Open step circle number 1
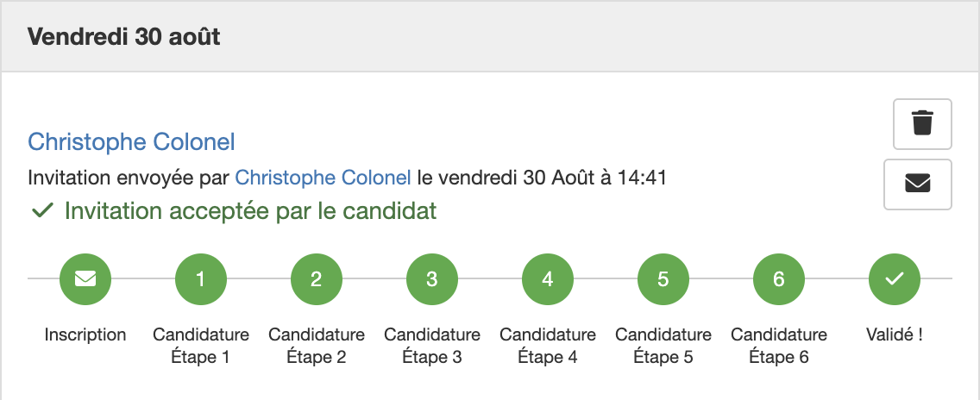This screenshot has width=980, height=400. [201, 278]
